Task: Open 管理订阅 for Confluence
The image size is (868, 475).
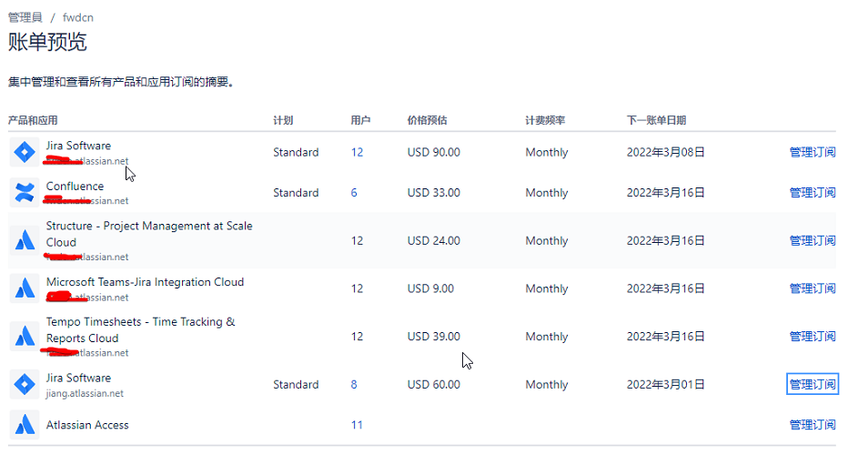Action: click(812, 193)
